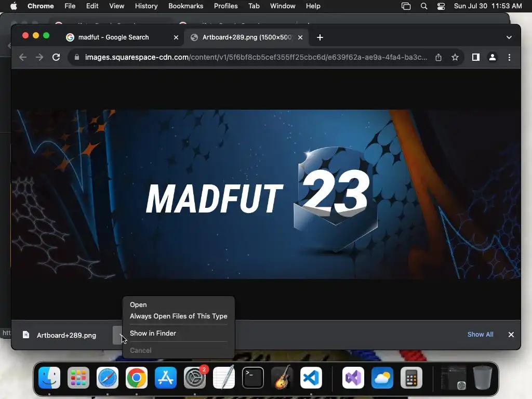532x399 pixels.
Task: Open TextEdit from the Dock
Action: tap(224, 378)
